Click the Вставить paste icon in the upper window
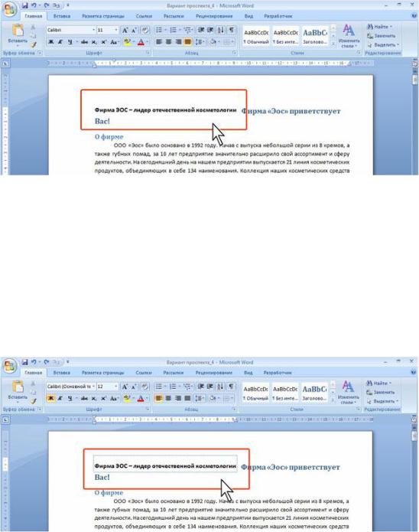Viewport: 419px width, 532px height. 18,31
